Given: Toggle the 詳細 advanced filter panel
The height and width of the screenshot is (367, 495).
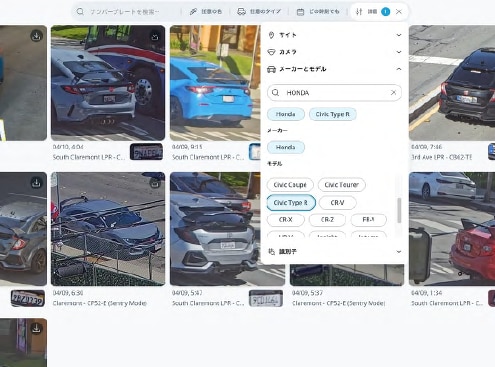Looking at the screenshot, I should (x=367, y=12).
